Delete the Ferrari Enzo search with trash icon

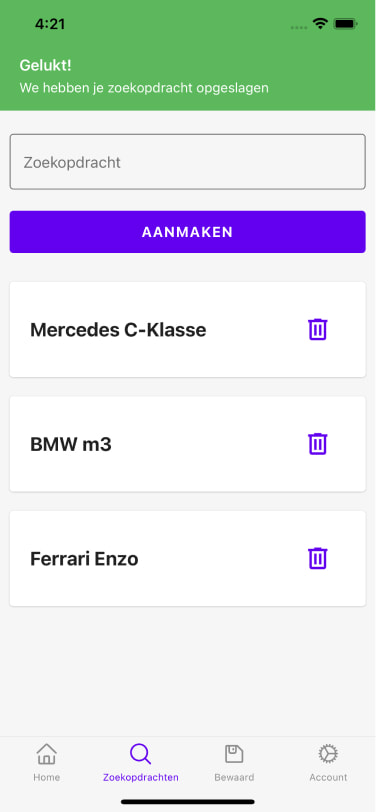click(317, 558)
